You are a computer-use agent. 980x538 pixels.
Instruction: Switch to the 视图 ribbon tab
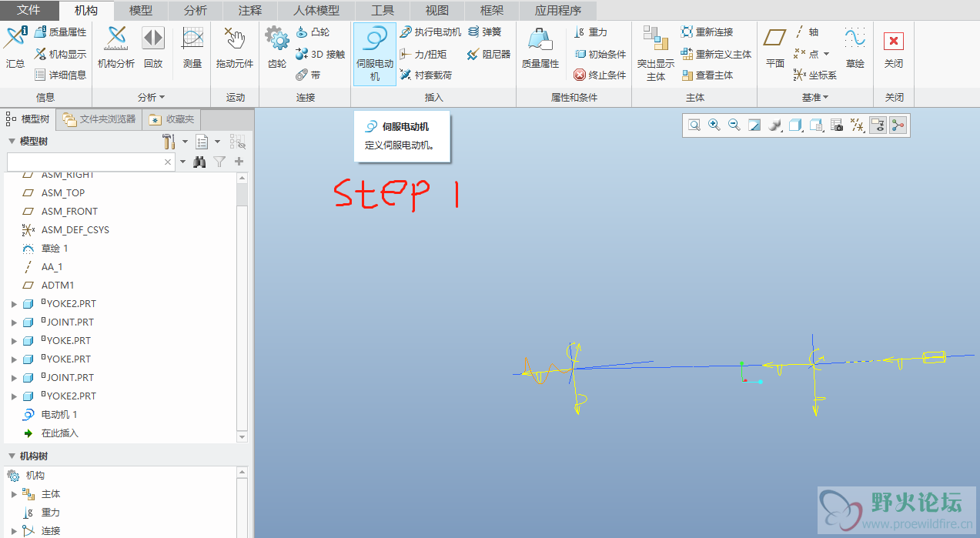click(x=436, y=11)
